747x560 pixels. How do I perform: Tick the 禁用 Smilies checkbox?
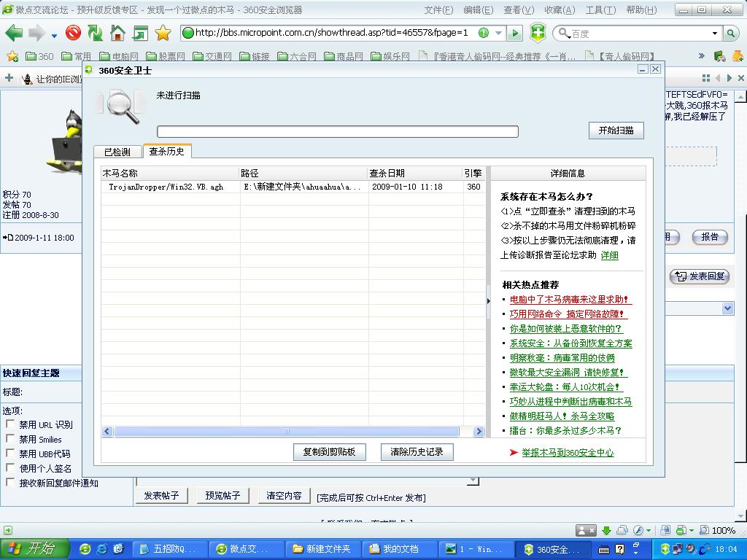tap(10, 438)
